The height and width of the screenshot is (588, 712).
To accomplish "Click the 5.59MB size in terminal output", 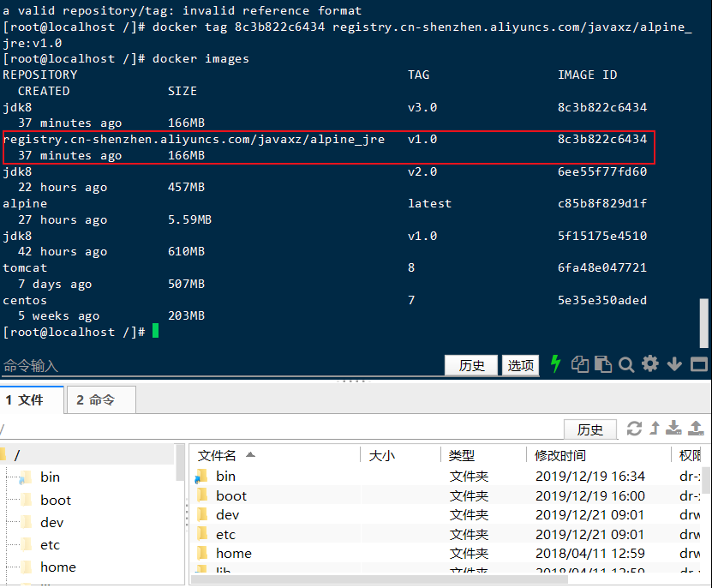I will 190,219.
